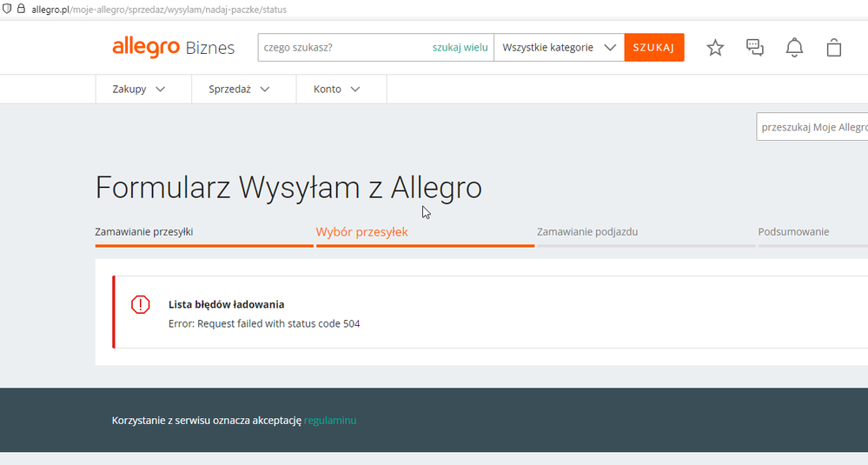Click the status code 504 error text
Image resolution: width=868 pixels, height=465 pixels.
click(x=264, y=324)
